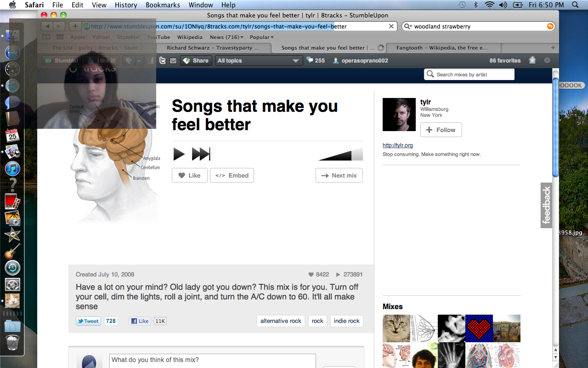This screenshot has height=368, width=588.
Task: Go to the Next mix
Action: pos(339,175)
